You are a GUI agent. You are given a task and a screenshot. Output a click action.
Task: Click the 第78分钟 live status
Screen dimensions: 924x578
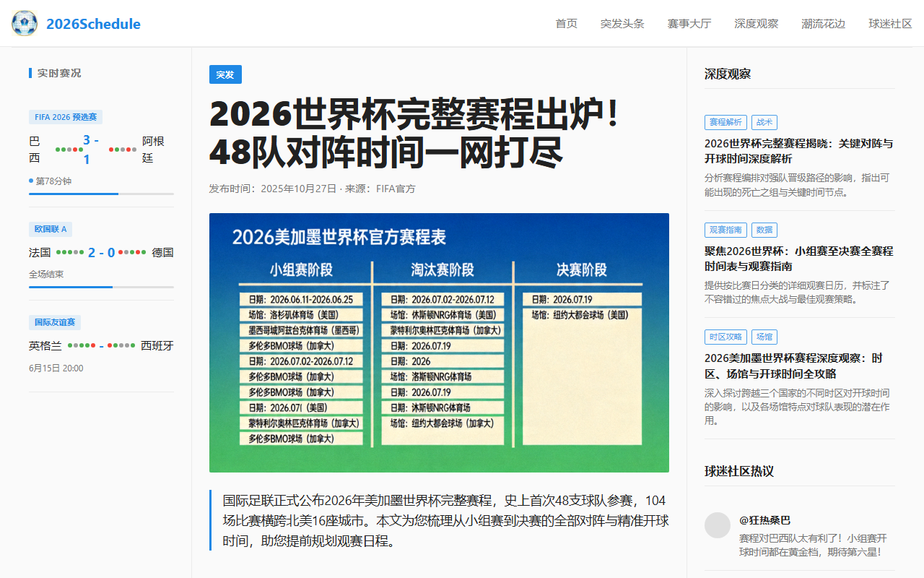[x=53, y=181]
